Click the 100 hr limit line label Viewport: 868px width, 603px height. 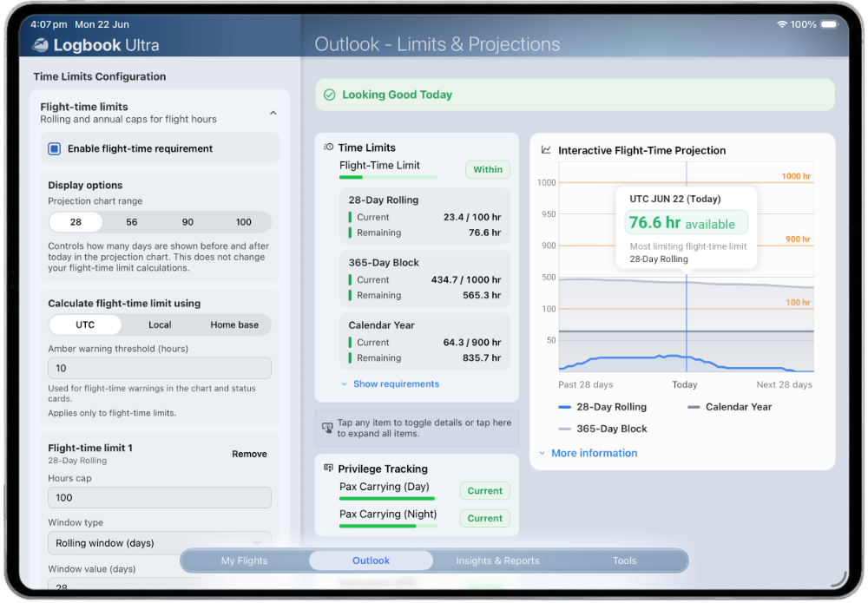click(x=798, y=303)
